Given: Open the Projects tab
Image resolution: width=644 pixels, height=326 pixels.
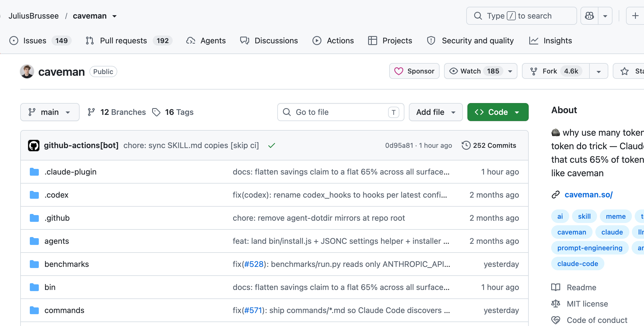Looking at the screenshot, I should pyautogui.click(x=390, y=41).
